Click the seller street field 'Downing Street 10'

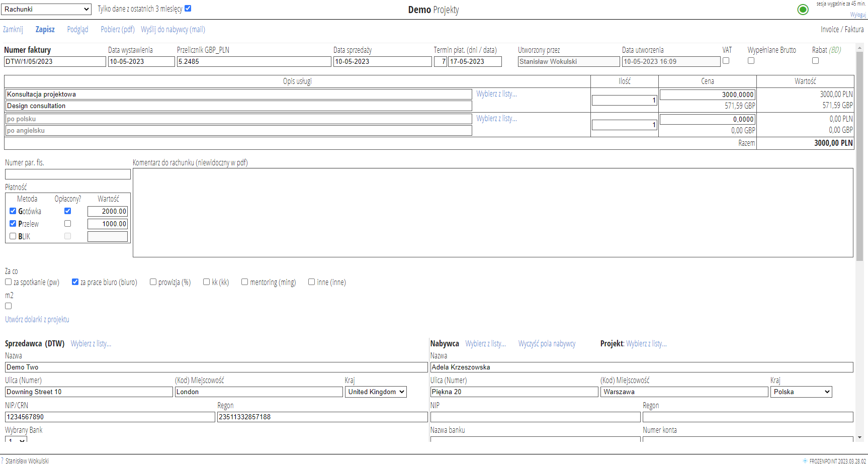click(x=89, y=392)
